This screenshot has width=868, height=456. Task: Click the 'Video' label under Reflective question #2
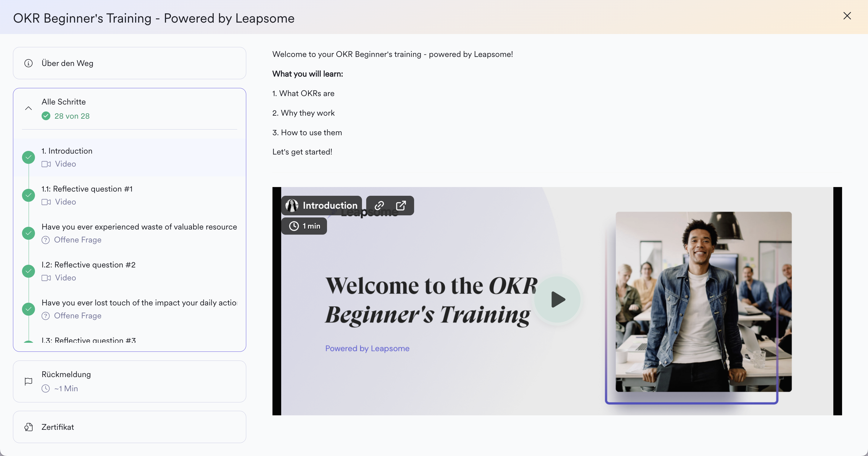[65, 278]
